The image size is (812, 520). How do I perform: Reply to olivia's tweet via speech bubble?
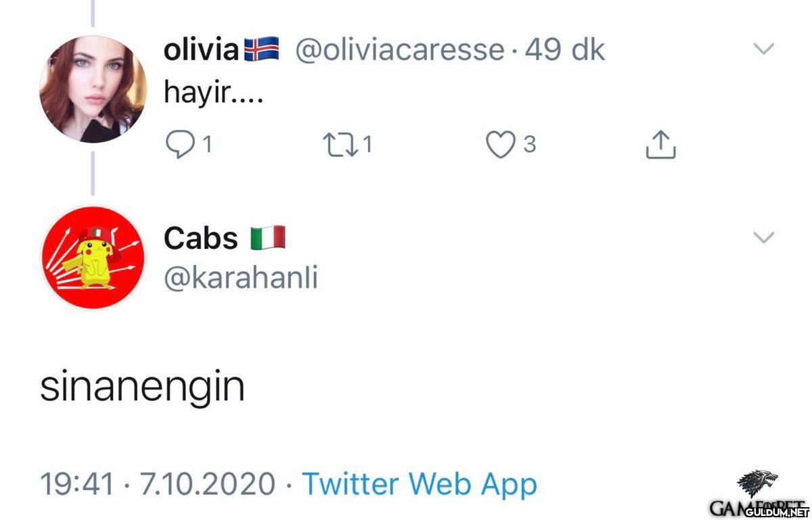(x=179, y=144)
